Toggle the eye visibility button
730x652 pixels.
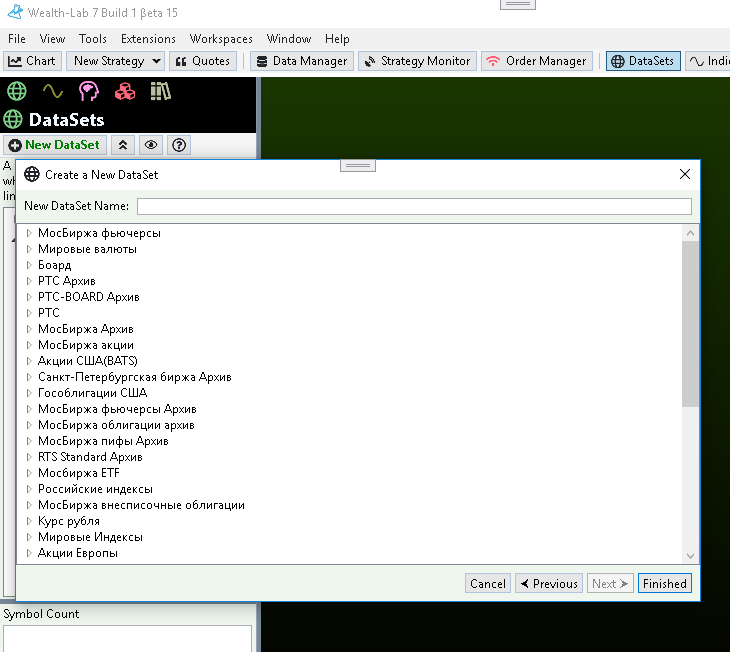tap(151, 145)
